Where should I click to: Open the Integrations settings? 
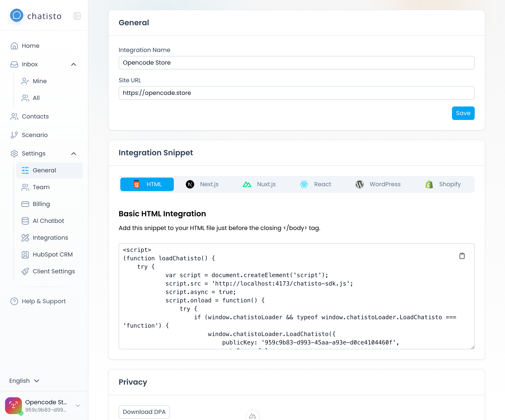point(50,238)
